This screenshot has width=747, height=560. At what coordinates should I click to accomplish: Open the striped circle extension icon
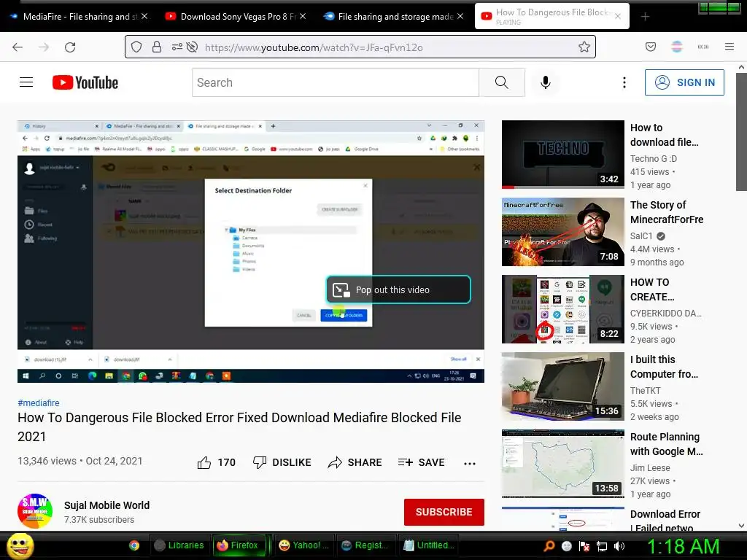pos(677,47)
